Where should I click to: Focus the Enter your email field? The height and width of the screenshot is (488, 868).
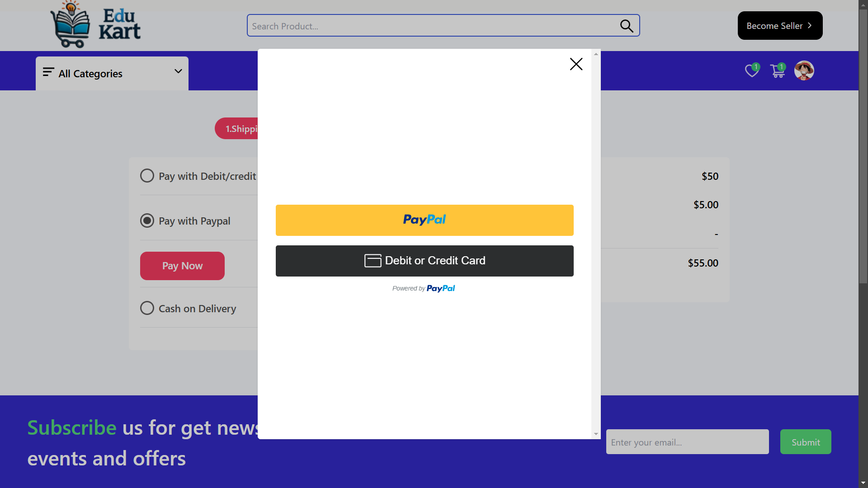point(687,442)
